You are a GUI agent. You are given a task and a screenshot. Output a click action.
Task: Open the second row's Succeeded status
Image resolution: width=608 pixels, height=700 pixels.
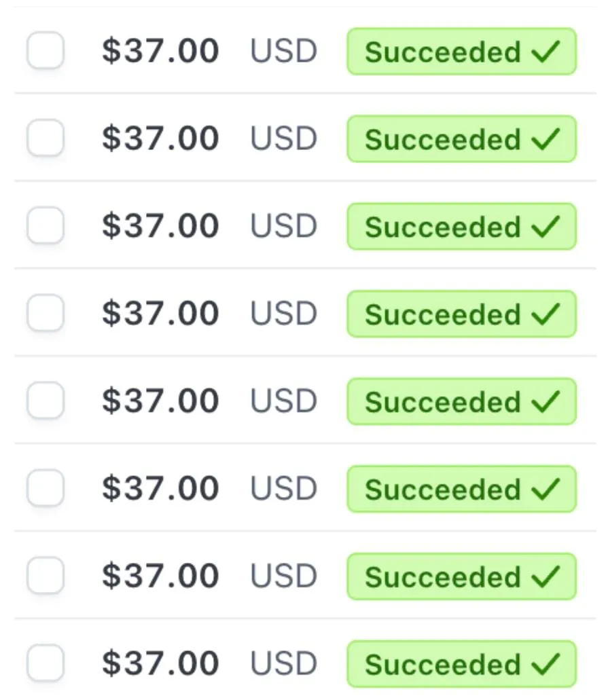click(x=461, y=139)
